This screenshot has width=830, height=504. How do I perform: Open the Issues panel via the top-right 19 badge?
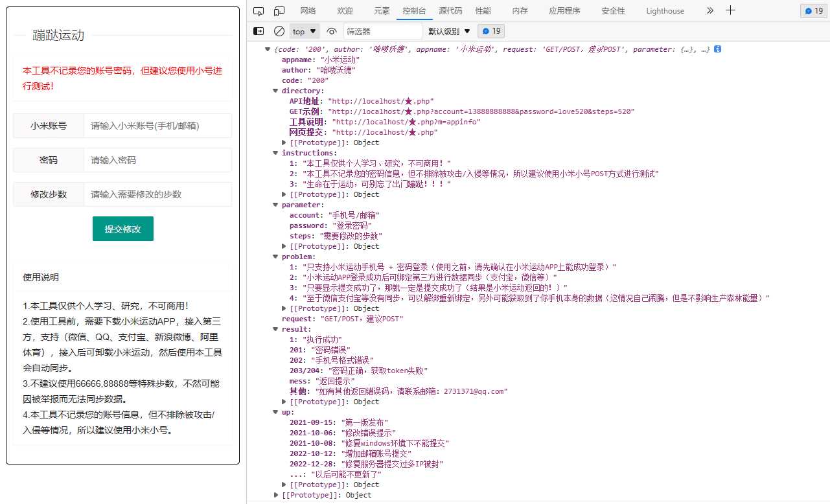point(813,10)
